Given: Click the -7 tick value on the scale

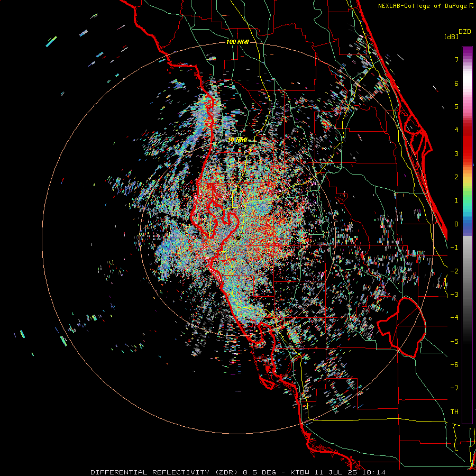Looking at the screenshot, I should [454, 388].
